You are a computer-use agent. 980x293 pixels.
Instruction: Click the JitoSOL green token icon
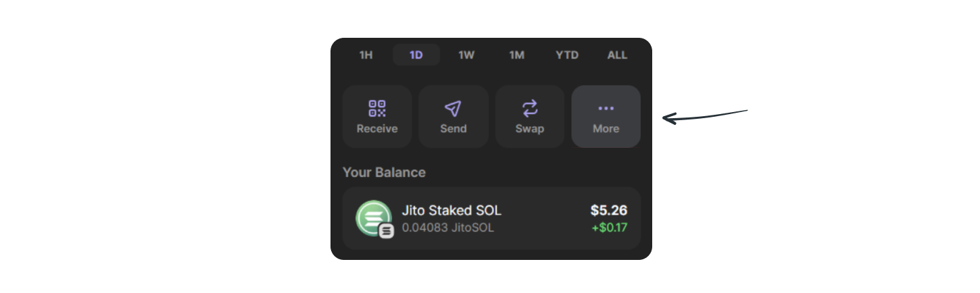(373, 218)
